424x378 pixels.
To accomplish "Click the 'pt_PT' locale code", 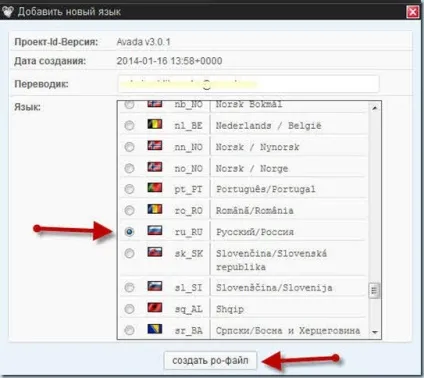I will tap(188, 190).
